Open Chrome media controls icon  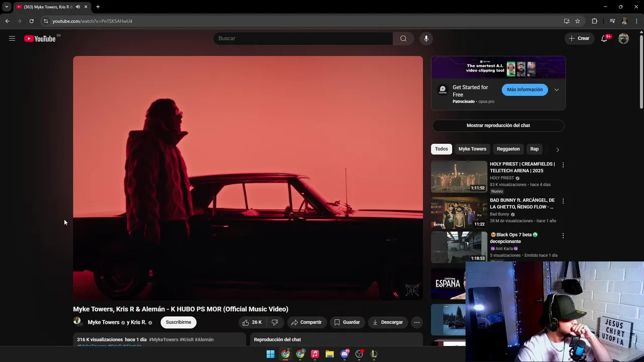point(612,21)
